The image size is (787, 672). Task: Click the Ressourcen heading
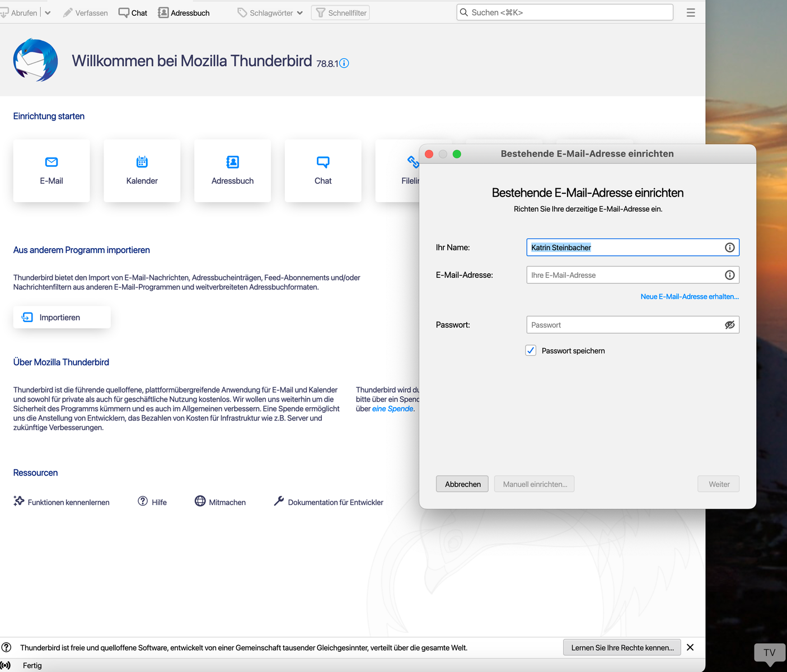(35, 473)
